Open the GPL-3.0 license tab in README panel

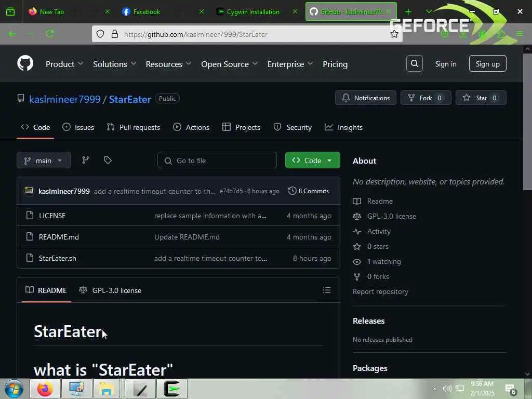coord(110,290)
